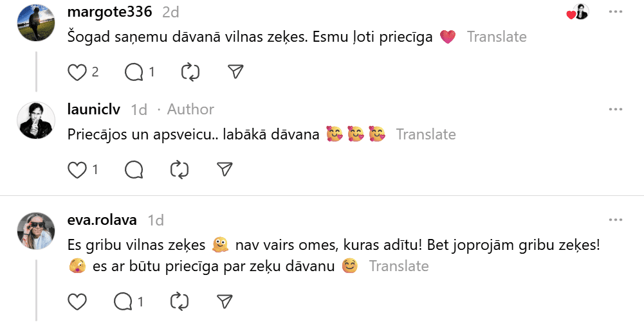644x327 pixels.
Task: Repost eva.rolava's comment
Action: point(179,301)
